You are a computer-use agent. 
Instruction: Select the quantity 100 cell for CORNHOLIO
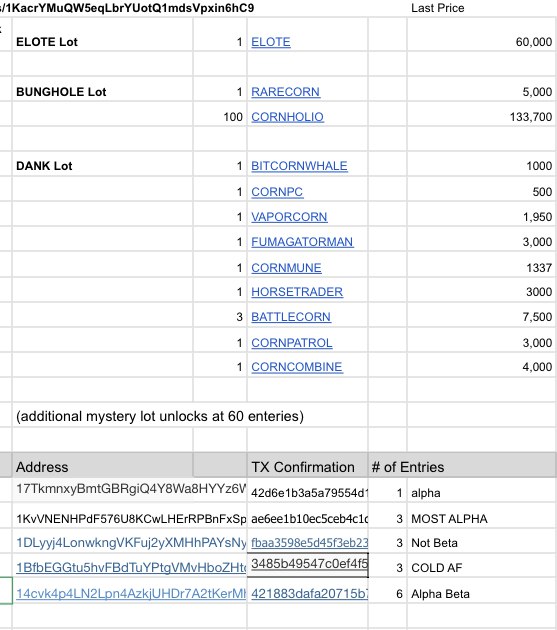220,114
